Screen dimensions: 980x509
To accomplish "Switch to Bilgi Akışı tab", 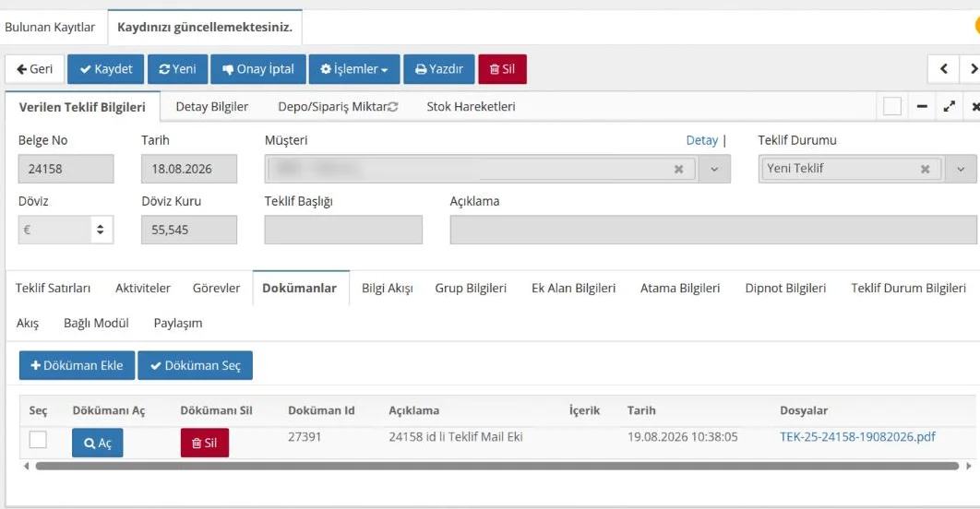I will (x=388, y=288).
